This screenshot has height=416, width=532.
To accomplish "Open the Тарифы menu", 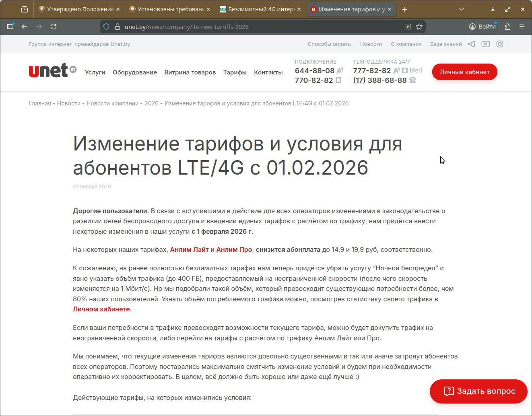I will pyautogui.click(x=235, y=72).
